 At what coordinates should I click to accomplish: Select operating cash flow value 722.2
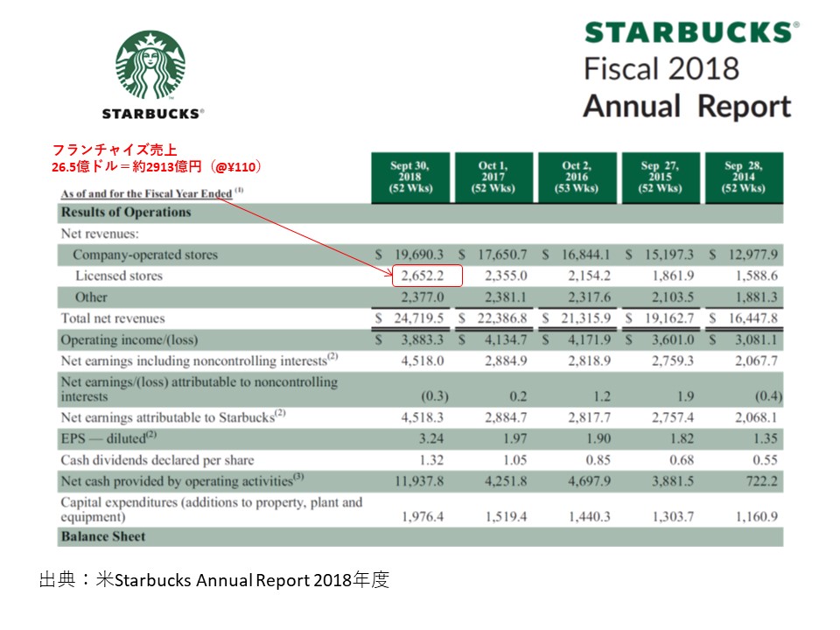[x=762, y=481]
